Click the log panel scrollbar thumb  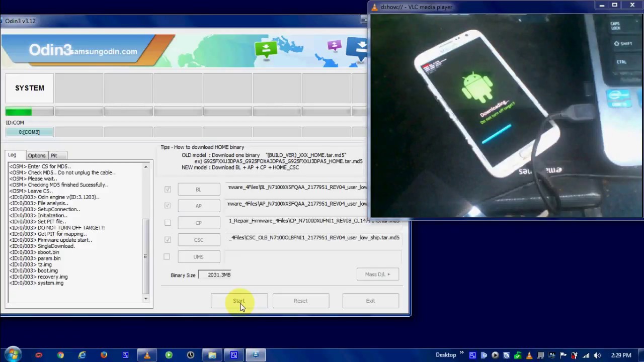point(146,256)
